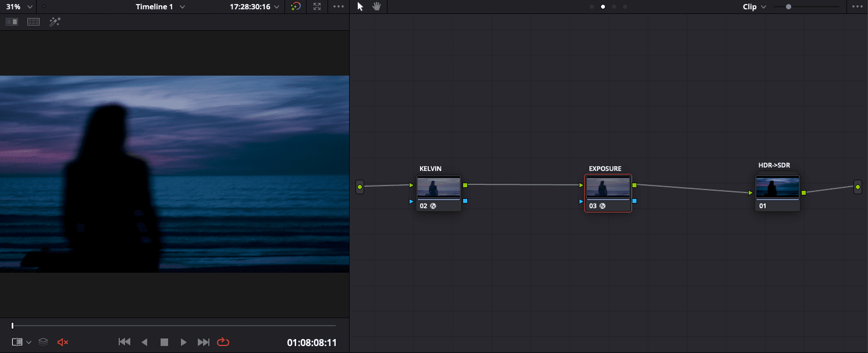Open the Clip node graph mode dropdown
The height and width of the screenshot is (353, 868).
755,6
